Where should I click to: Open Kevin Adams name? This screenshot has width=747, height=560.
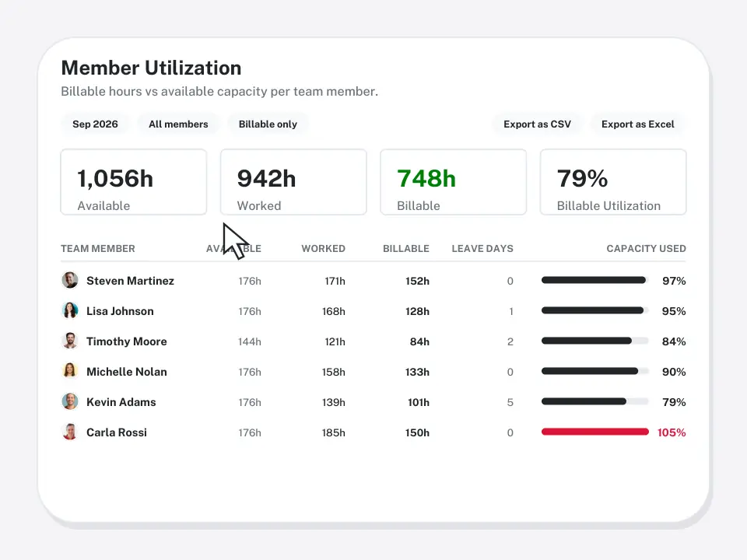(x=121, y=402)
